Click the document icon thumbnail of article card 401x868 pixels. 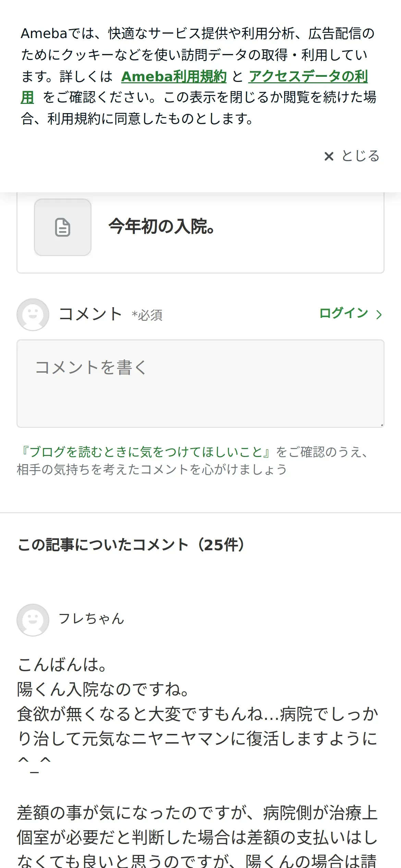(x=63, y=227)
